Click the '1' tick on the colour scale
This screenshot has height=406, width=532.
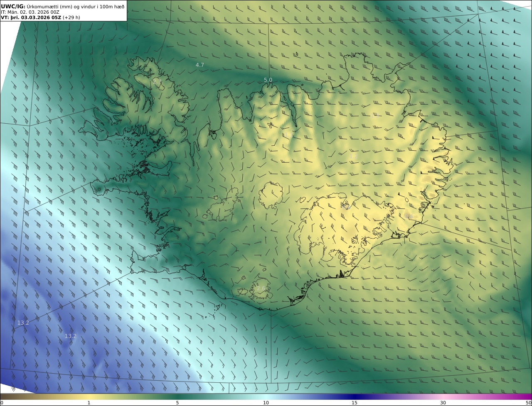[x=89, y=403]
